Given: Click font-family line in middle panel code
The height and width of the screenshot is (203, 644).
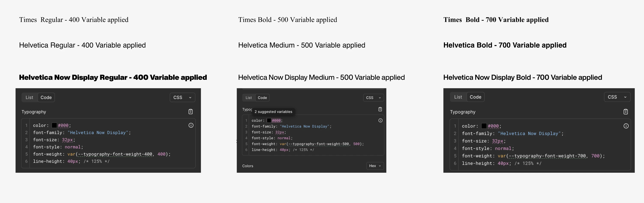Looking at the screenshot, I should pyautogui.click(x=292, y=126).
